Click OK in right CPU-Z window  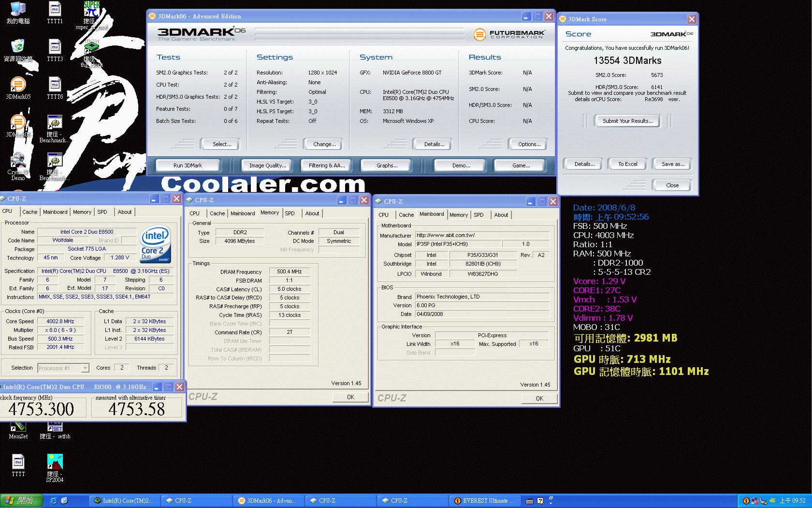click(539, 399)
